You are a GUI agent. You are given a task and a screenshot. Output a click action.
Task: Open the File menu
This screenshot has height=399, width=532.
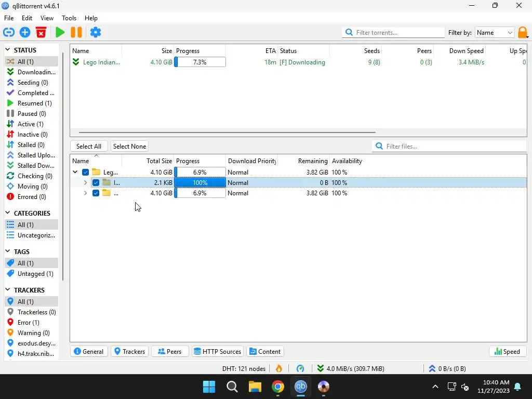[9, 18]
